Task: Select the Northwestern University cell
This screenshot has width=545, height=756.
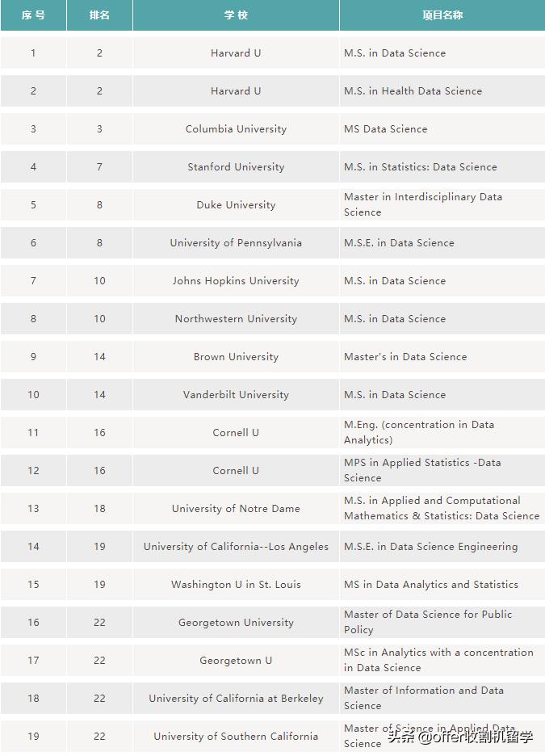Action: point(236,319)
